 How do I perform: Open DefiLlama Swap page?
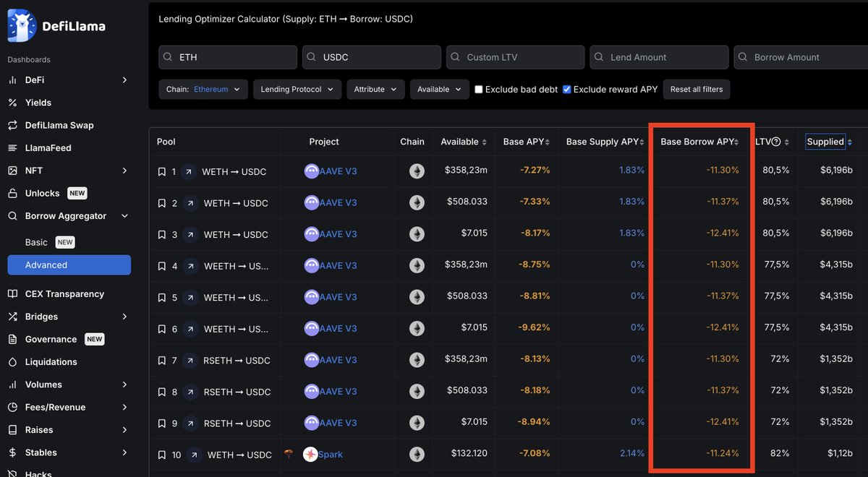coord(59,125)
